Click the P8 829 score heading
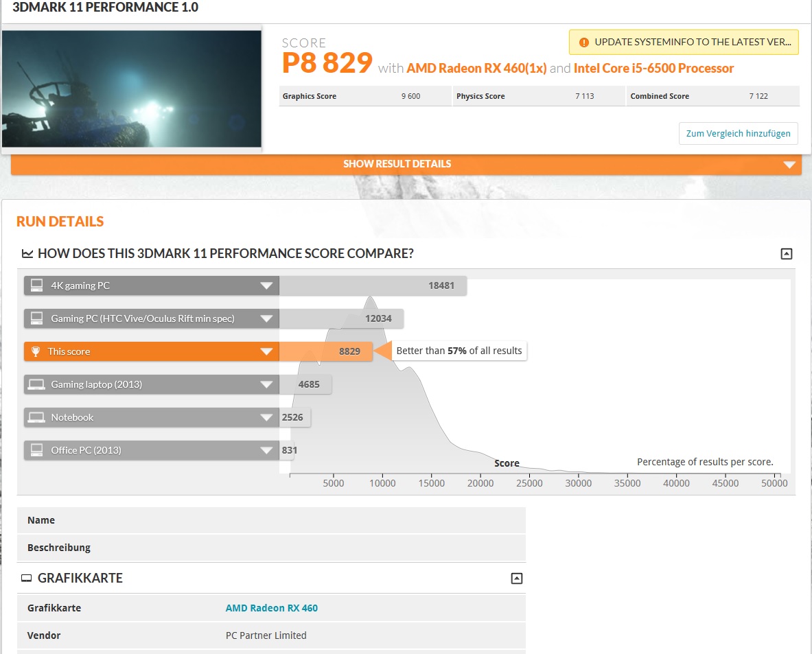This screenshot has width=812, height=654. click(x=327, y=63)
